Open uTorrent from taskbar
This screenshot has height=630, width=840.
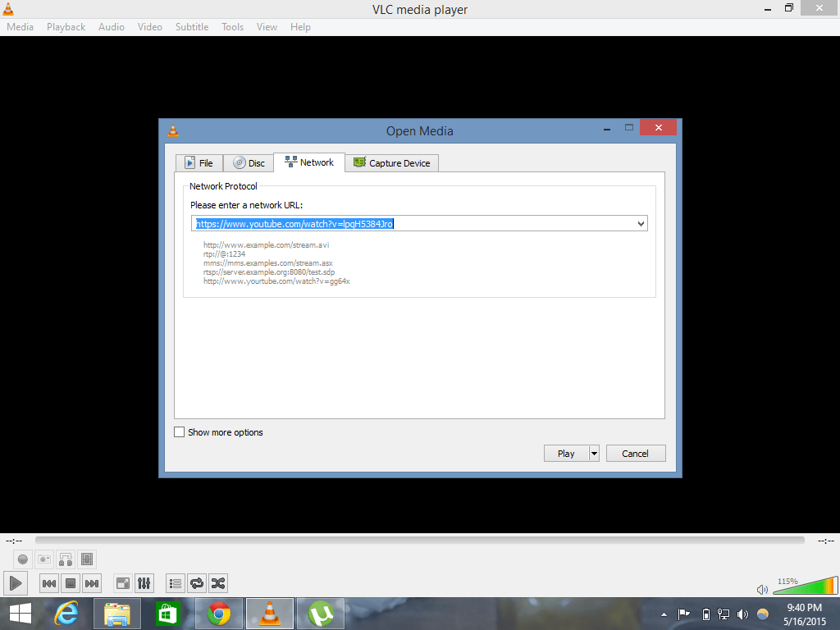tap(321, 614)
